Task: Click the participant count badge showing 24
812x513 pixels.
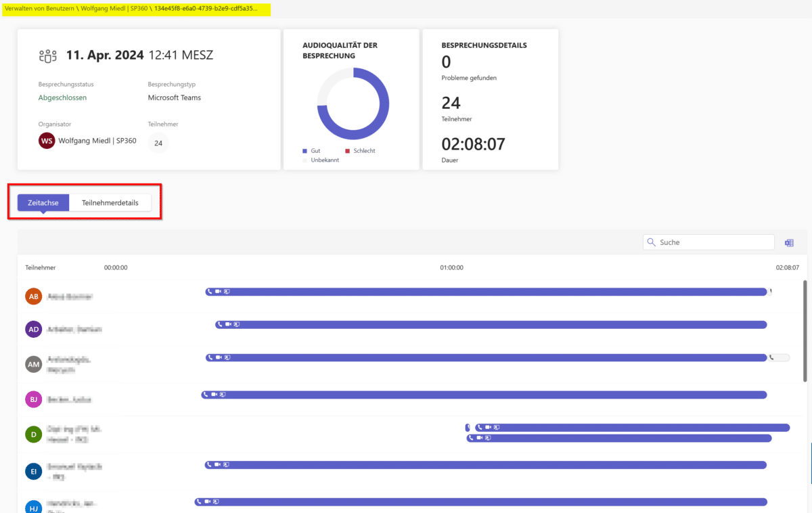Action: point(158,143)
